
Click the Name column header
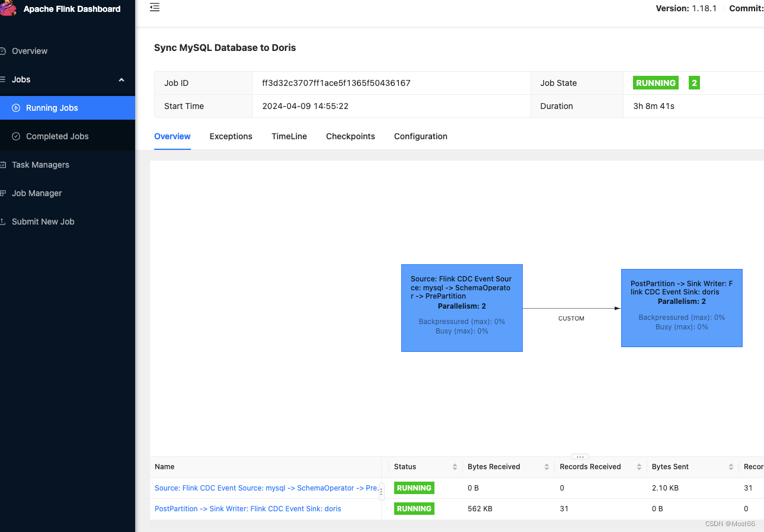click(165, 467)
